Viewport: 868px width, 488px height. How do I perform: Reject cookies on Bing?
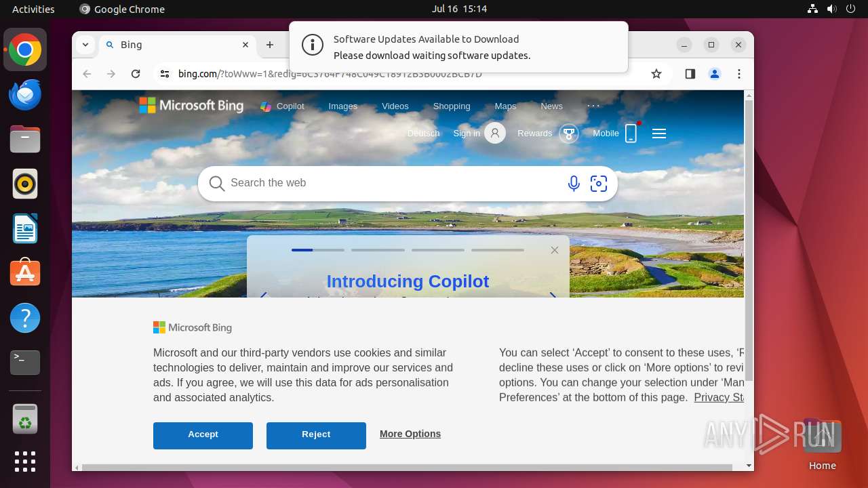pyautogui.click(x=316, y=435)
